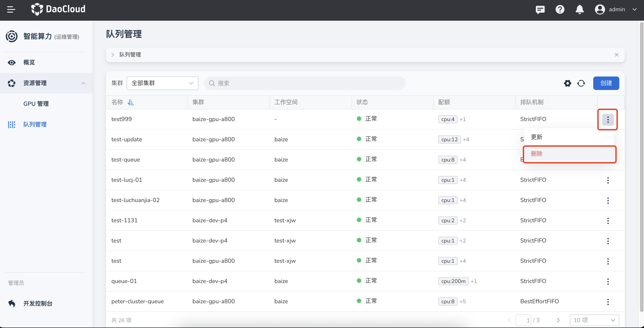
Task: Open the messages chat icon
Action: click(540, 10)
